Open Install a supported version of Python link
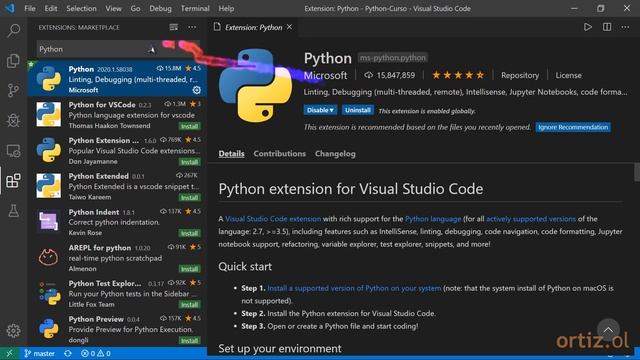Image resolution: width=640 pixels, height=360 pixels. pos(354,288)
